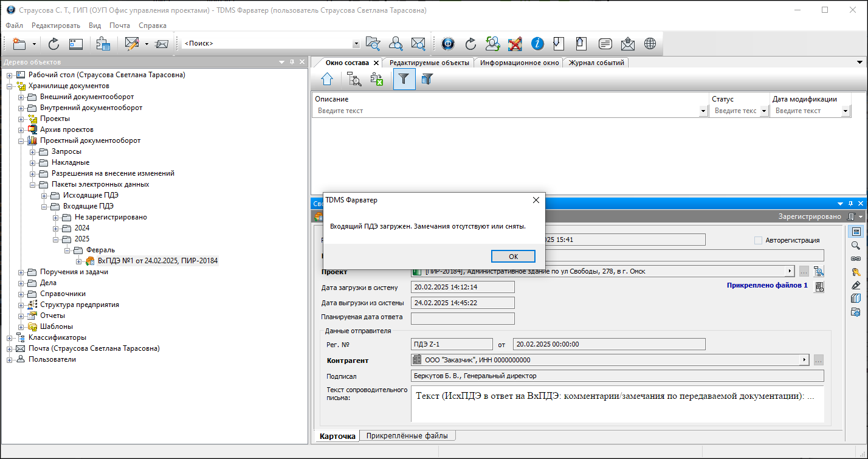Image resolution: width=868 pixels, height=459 pixels.
Task: Expand the Внешний документооборот tree node
Action: click(21, 97)
